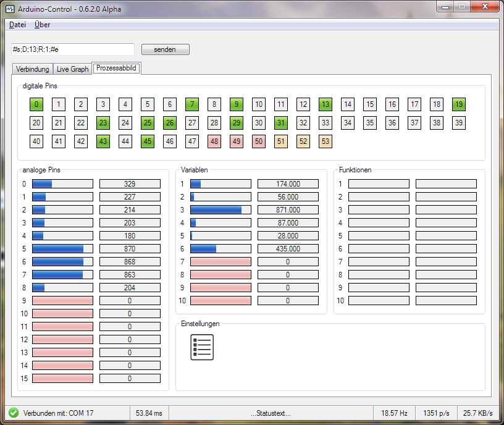Toggle digital pin 13

325,104
